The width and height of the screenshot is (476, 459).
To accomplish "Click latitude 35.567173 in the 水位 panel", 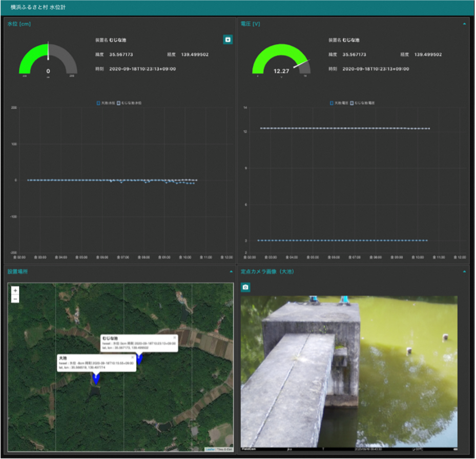I will [x=121, y=55].
